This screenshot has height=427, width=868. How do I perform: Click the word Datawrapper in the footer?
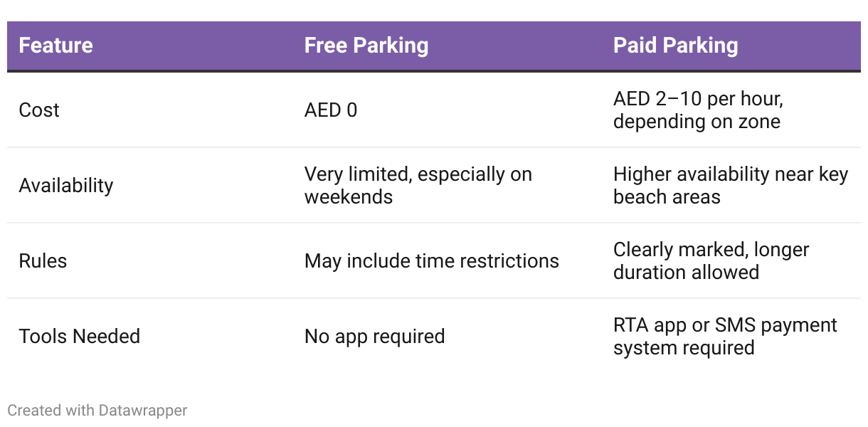[143, 411]
